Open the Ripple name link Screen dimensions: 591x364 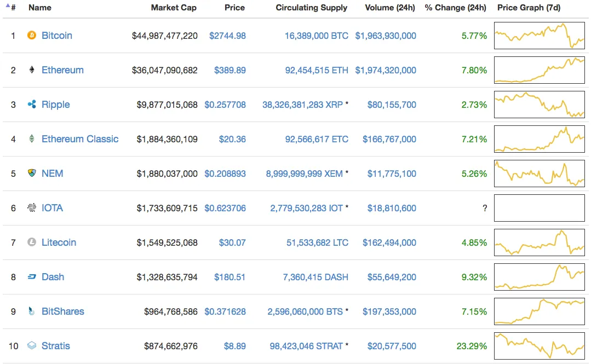pos(55,105)
